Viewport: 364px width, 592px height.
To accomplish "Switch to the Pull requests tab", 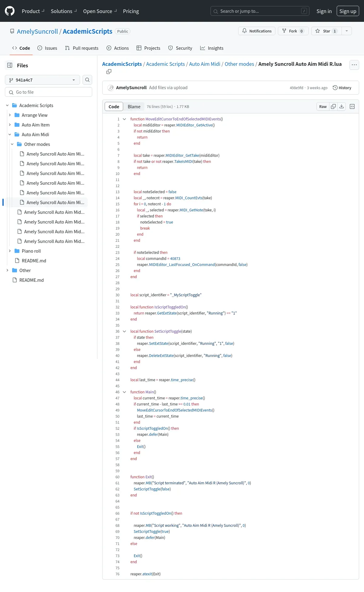I will [82, 48].
